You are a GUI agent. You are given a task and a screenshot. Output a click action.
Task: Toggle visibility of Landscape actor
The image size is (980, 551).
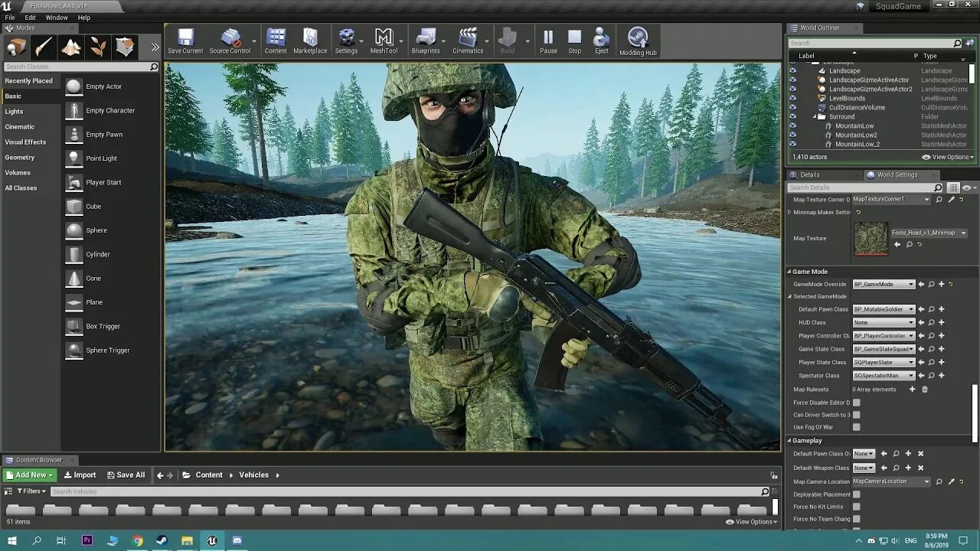click(x=792, y=70)
